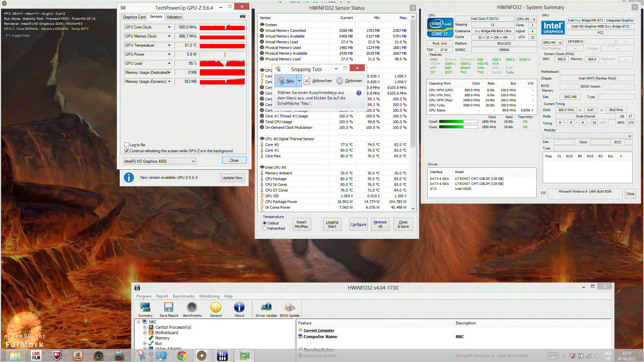Expand the Motherboard tree node
This screenshot has width=644, height=362.
click(x=145, y=333)
